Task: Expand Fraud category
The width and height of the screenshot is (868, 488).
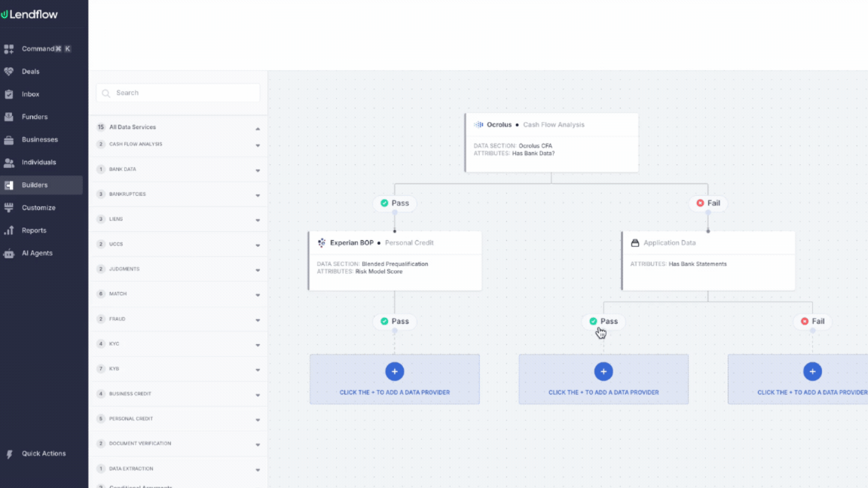Action: [x=258, y=320]
